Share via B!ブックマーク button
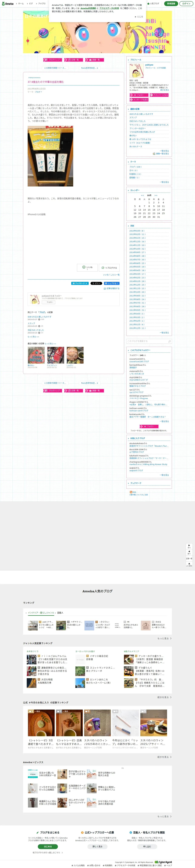 [x=80, y=283]
